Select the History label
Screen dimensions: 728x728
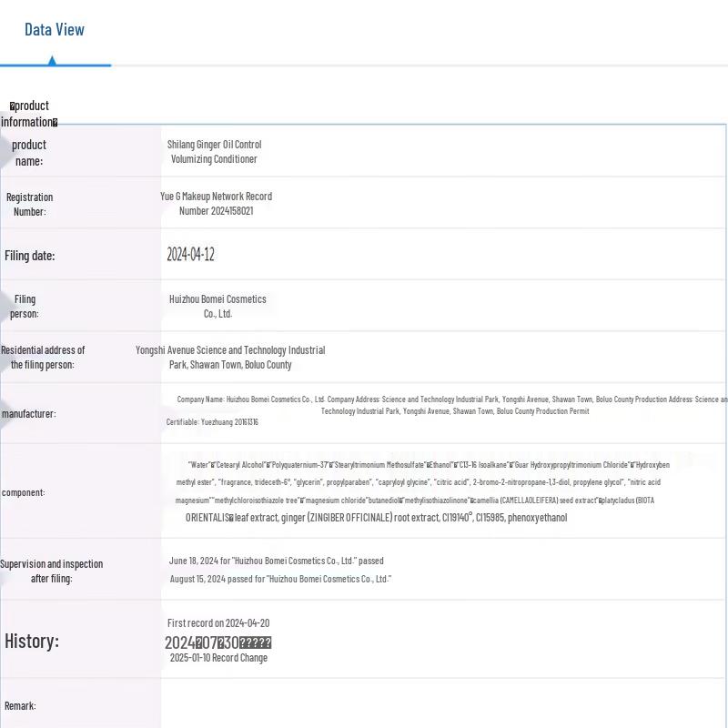point(32,642)
